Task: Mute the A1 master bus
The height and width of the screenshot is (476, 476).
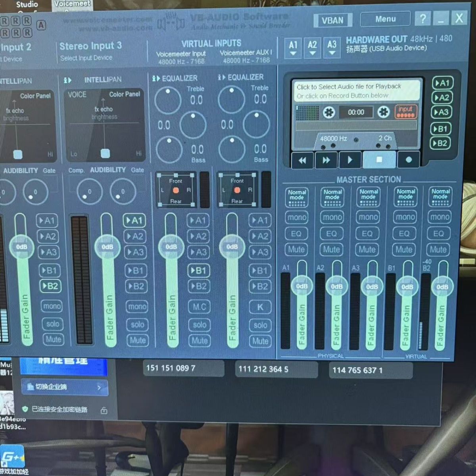Action: (x=296, y=250)
